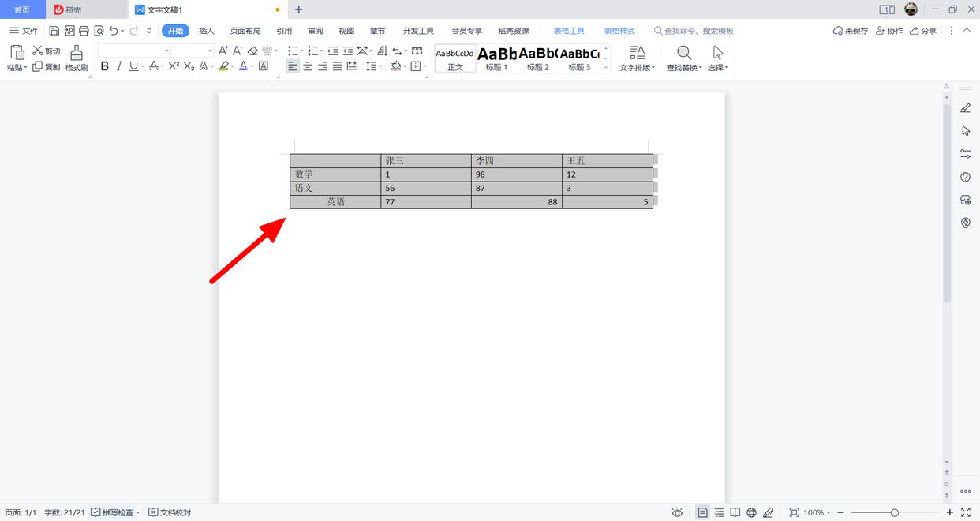The image size is (980, 521).
Task: Click the Share (分享) button
Action: (923, 31)
